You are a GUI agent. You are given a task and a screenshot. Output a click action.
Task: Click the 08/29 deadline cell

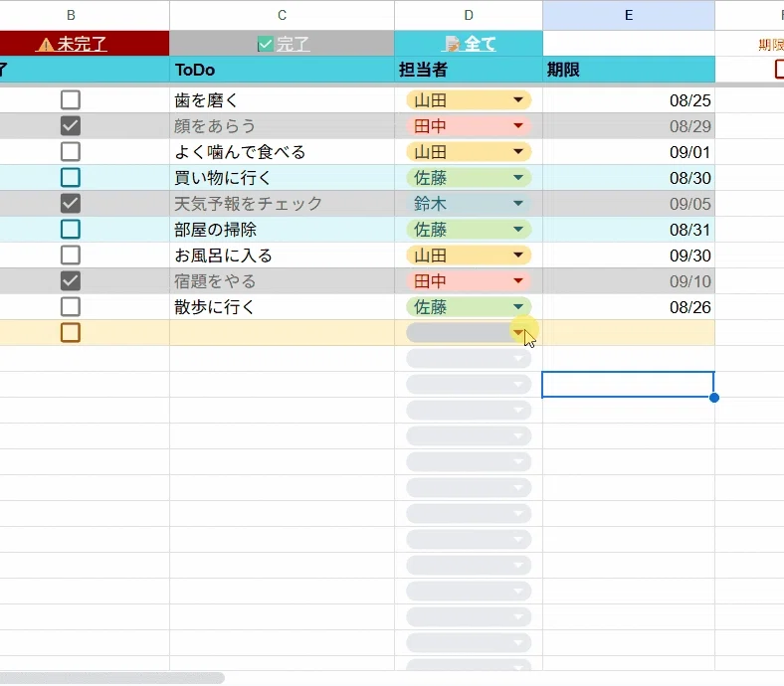coord(629,126)
